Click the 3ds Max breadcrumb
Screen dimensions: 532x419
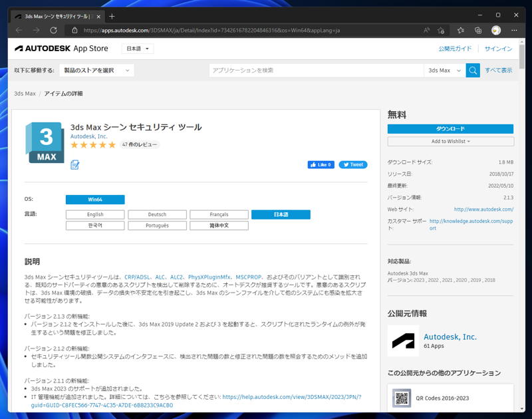[25, 94]
